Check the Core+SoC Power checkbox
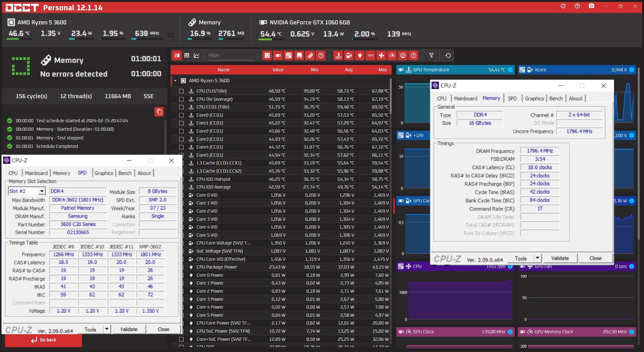The width and height of the screenshot is (644, 352). pos(181,339)
